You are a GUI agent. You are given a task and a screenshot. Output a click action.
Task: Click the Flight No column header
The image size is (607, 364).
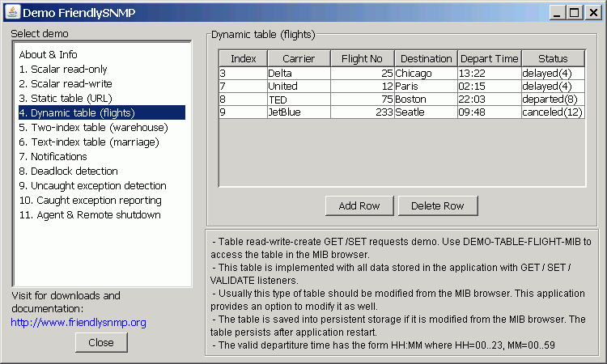pyautogui.click(x=362, y=58)
